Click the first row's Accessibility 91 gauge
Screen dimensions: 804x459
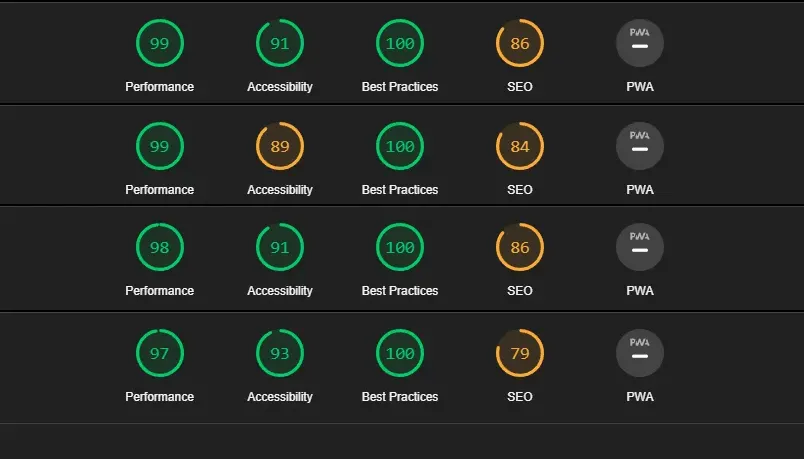click(280, 44)
